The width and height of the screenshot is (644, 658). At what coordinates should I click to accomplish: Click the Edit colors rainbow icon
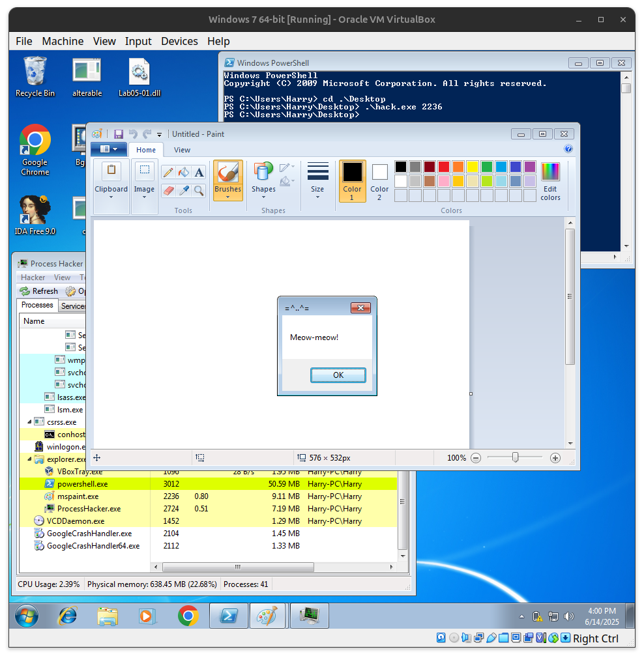click(550, 171)
